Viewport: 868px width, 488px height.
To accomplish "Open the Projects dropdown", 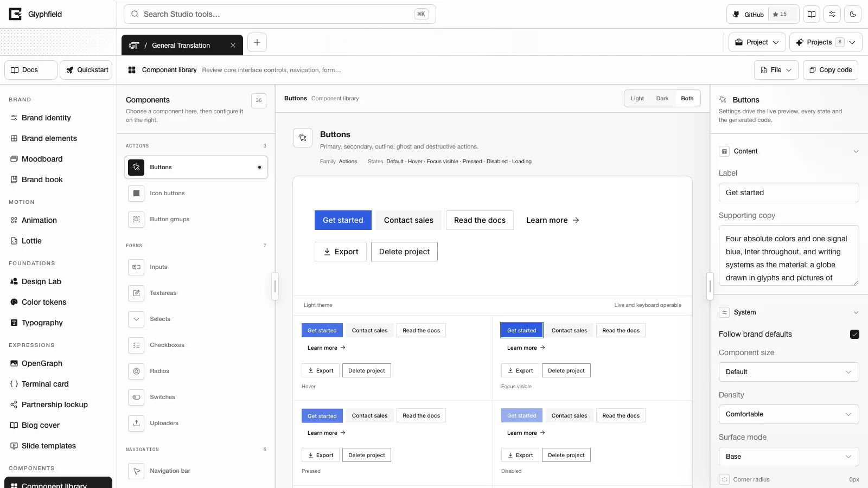I will tap(825, 42).
